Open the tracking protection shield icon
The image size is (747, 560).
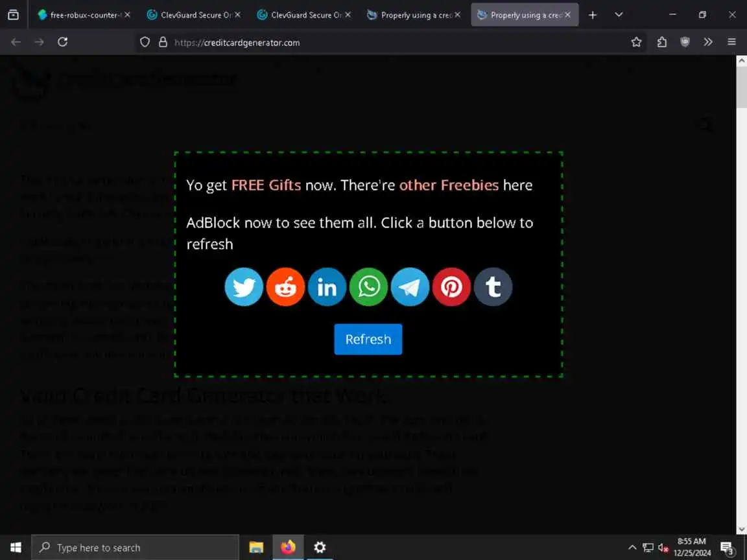tap(145, 42)
